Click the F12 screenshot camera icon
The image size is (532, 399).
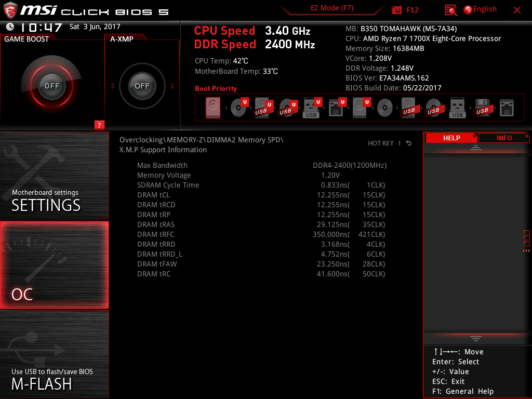pyautogui.click(x=396, y=10)
